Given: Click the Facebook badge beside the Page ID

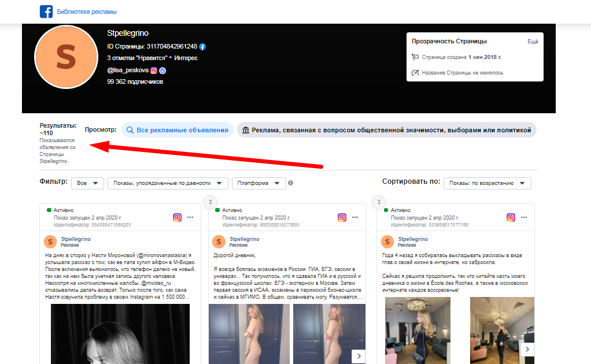Looking at the screenshot, I should tap(202, 47).
